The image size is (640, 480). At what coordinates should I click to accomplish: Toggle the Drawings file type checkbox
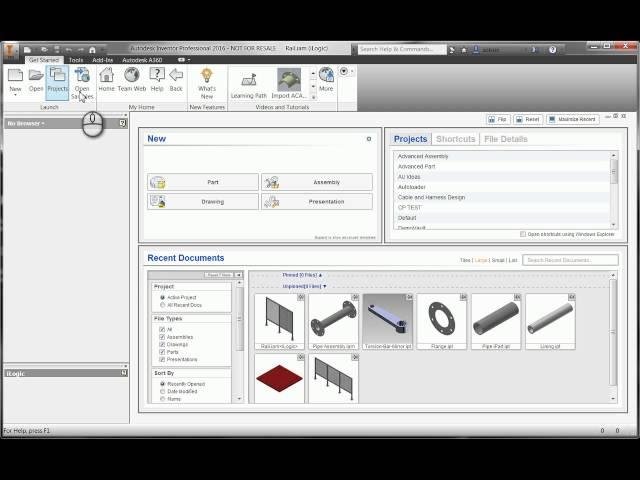pyautogui.click(x=162, y=344)
